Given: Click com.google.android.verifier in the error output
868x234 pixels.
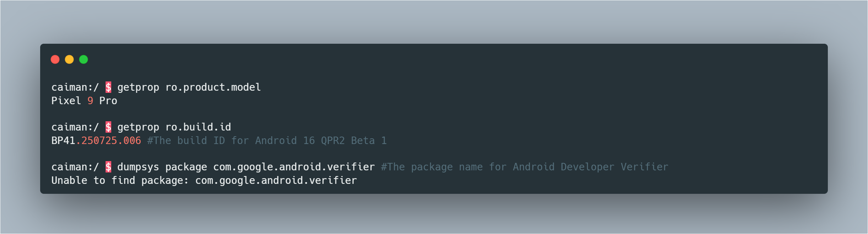Looking at the screenshot, I should 276,180.
